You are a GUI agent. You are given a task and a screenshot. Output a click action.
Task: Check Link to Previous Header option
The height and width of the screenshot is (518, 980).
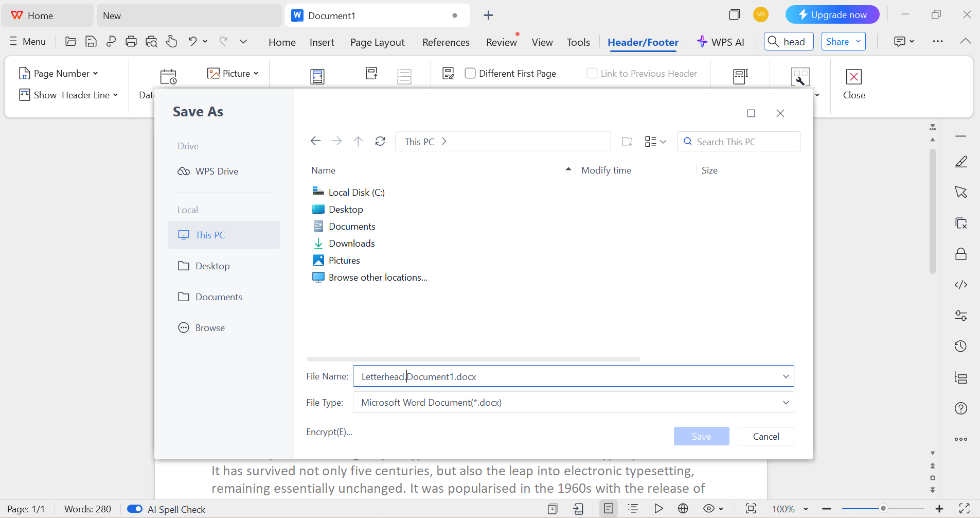(592, 74)
